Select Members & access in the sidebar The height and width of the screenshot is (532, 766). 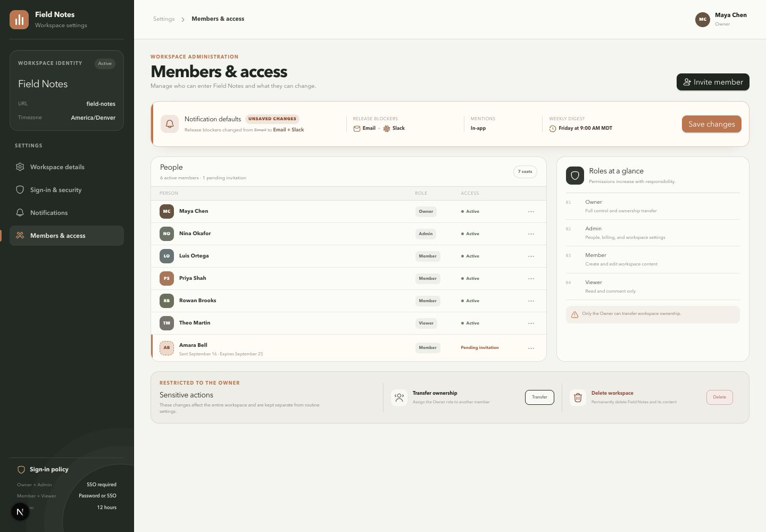(x=66, y=236)
